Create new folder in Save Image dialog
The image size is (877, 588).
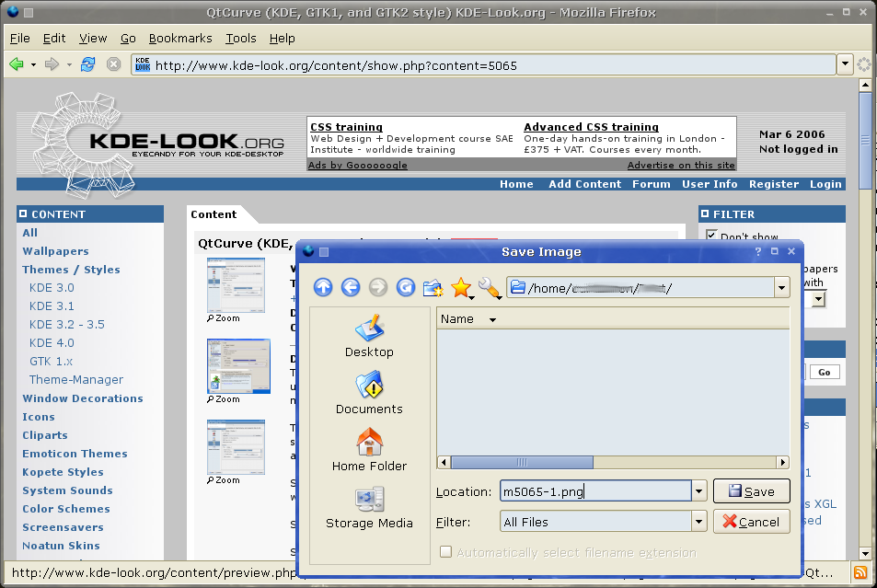coord(433,288)
